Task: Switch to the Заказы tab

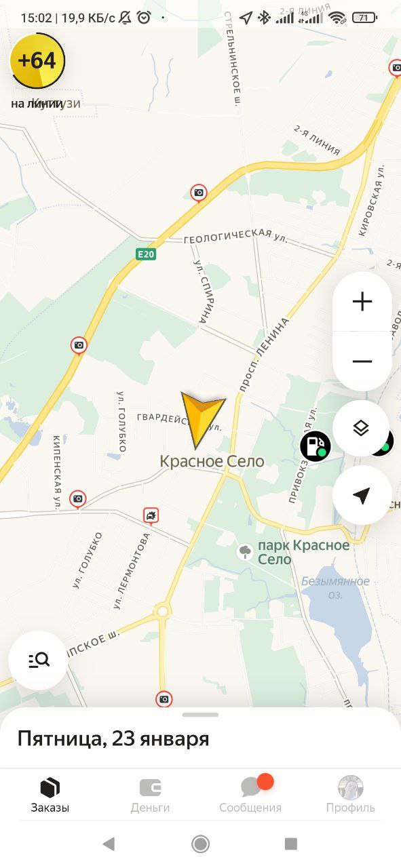Action: click(x=50, y=795)
